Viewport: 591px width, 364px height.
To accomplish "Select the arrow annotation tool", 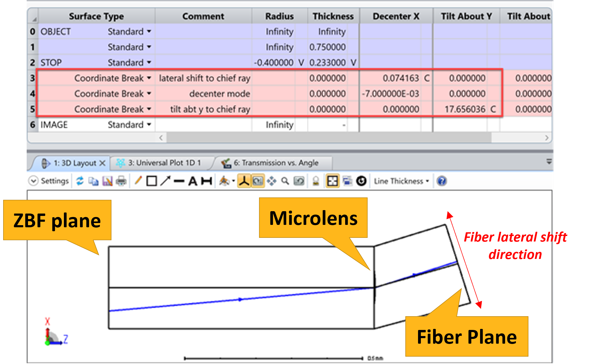I will point(165,181).
